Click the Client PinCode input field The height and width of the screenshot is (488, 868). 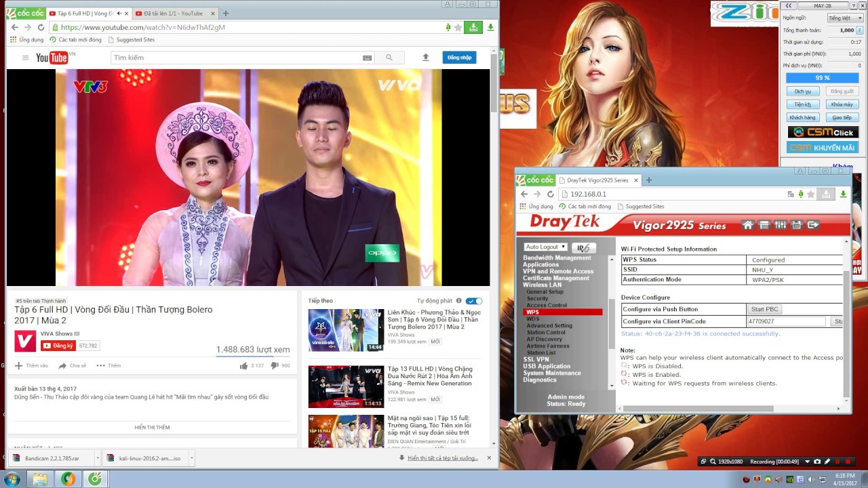(786, 321)
